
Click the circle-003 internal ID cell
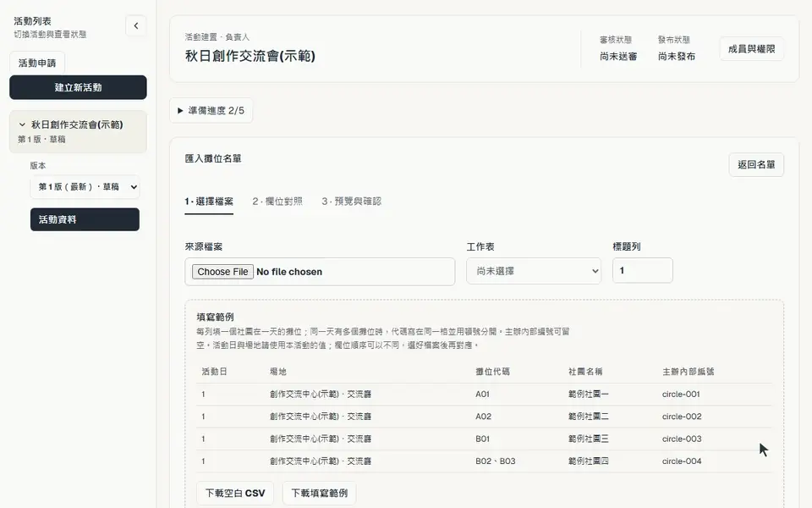pos(682,439)
